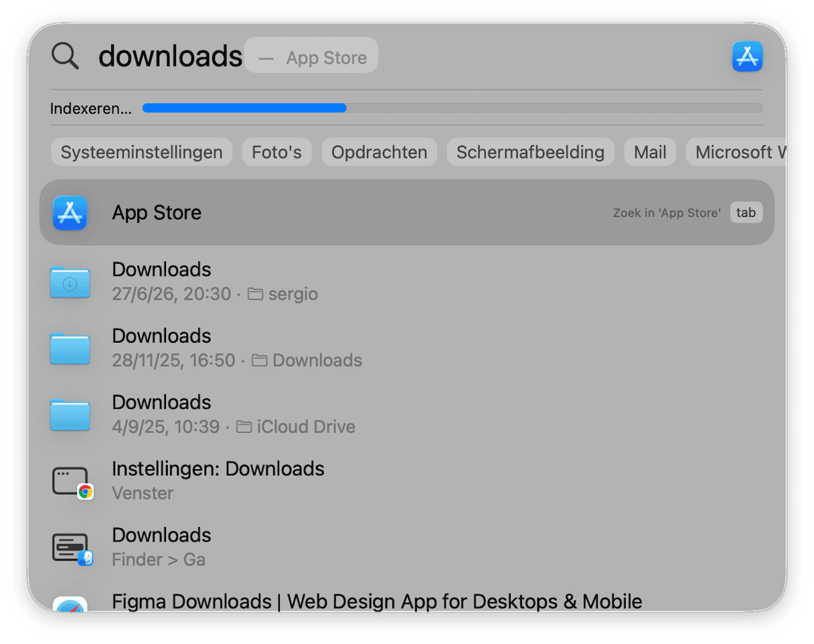Click the 'Finder > Ga' subtitle
This screenshot has height=644, width=814.
[159, 560]
